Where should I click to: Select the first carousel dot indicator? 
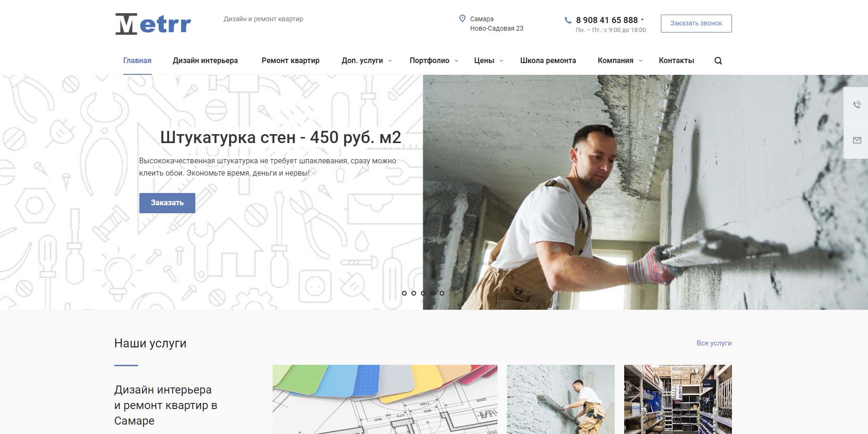404,293
